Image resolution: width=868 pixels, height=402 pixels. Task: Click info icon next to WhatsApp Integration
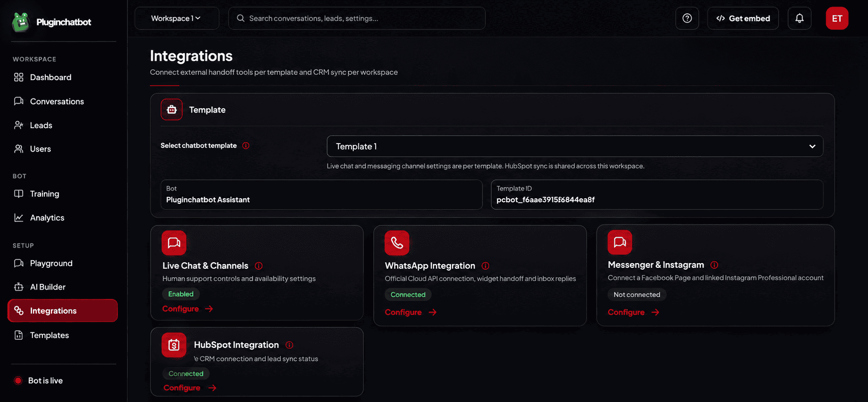click(x=485, y=266)
